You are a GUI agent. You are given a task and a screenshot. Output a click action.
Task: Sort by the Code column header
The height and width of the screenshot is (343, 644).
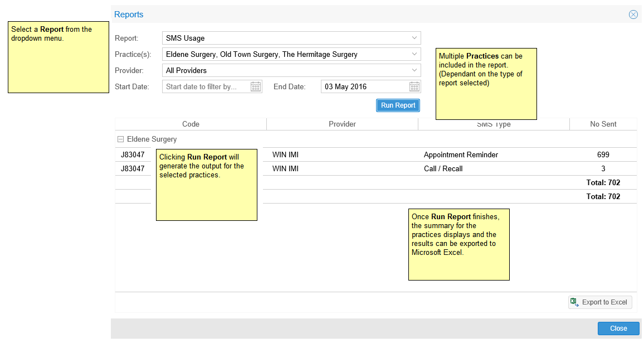(x=191, y=124)
